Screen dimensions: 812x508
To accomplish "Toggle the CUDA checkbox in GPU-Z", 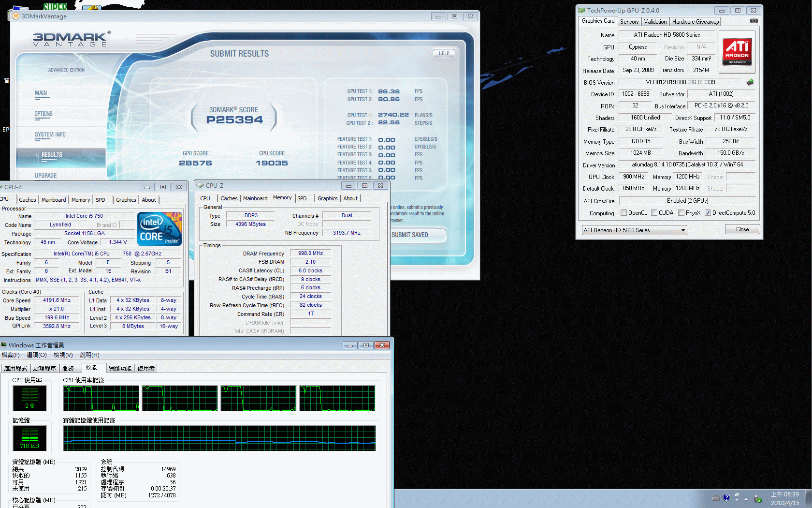I will tap(654, 213).
